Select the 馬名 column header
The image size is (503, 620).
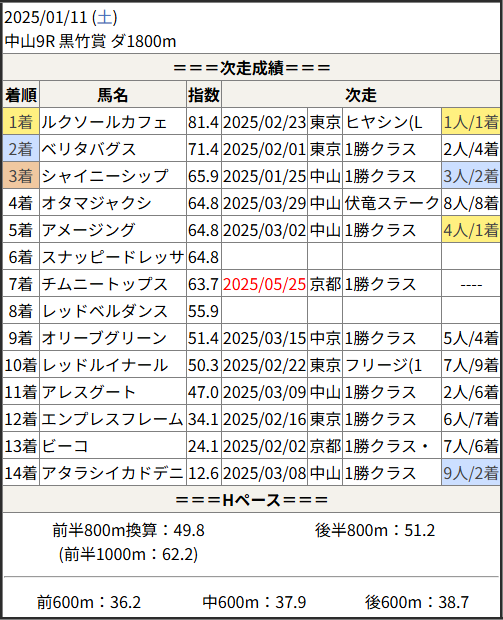(113, 95)
